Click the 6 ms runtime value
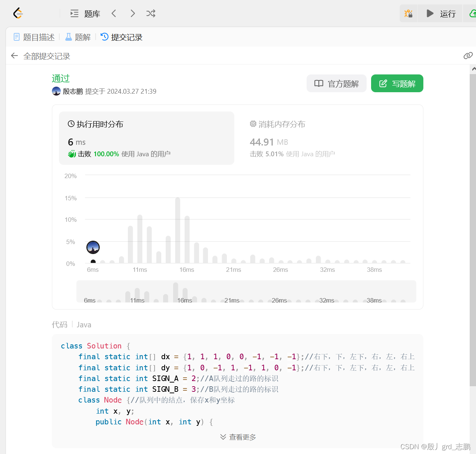The width and height of the screenshot is (476, 454). point(77,142)
